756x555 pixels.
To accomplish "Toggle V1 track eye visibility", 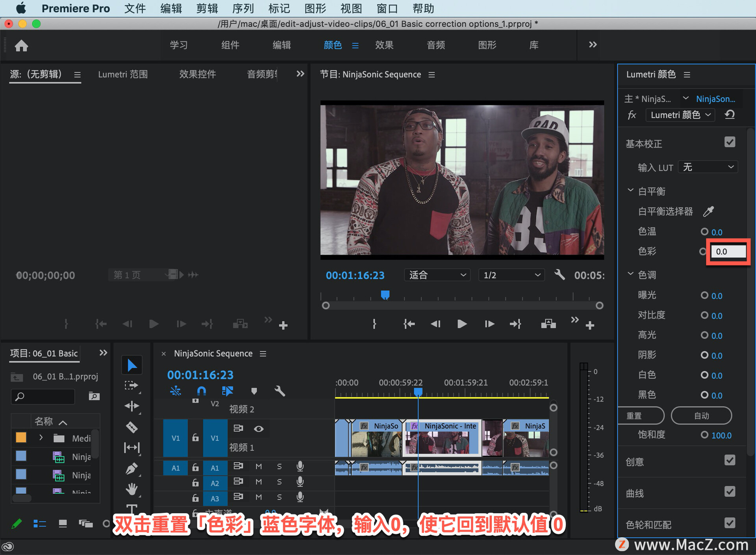I will point(259,429).
